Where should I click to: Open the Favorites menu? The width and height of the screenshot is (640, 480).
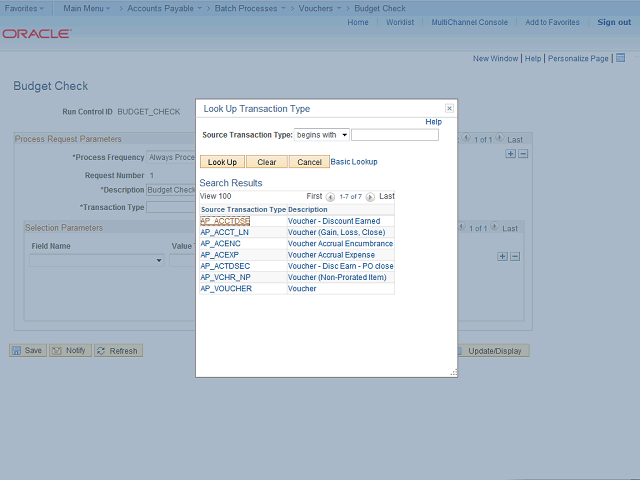pos(24,8)
